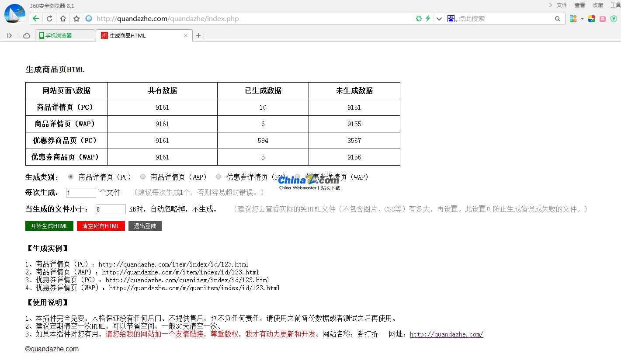Viewport: 621px width, 364px height.
Task: Click 已生成数据 value 10
Action: pos(263,107)
